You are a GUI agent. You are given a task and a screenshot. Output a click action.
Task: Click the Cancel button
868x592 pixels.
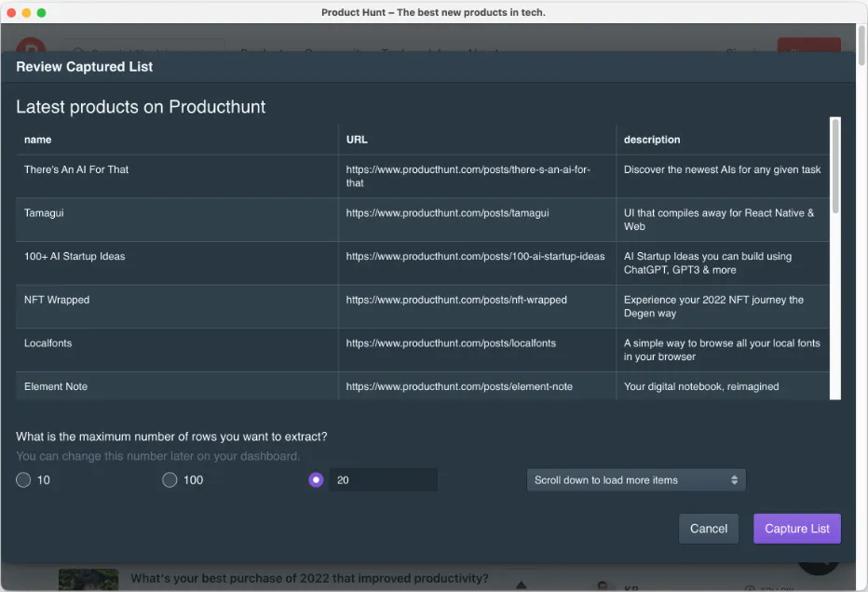709,529
